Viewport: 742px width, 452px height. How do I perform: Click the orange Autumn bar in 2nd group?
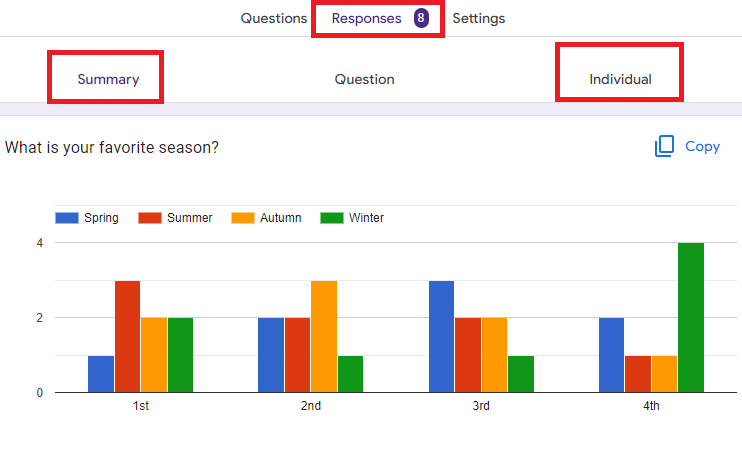(324, 337)
